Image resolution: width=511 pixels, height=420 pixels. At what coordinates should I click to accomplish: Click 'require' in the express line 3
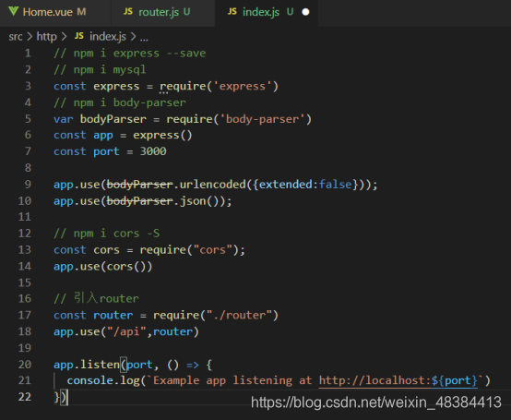(183, 86)
